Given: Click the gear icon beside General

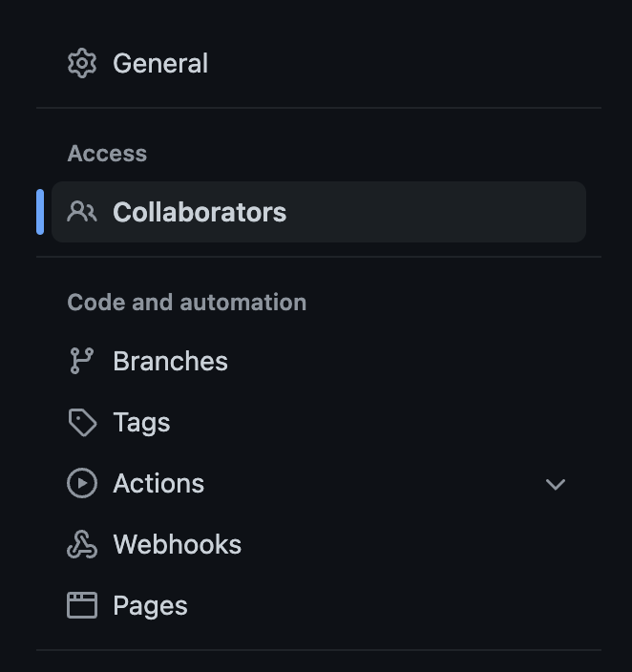Looking at the screenshot, I should [x=82, y=63].
